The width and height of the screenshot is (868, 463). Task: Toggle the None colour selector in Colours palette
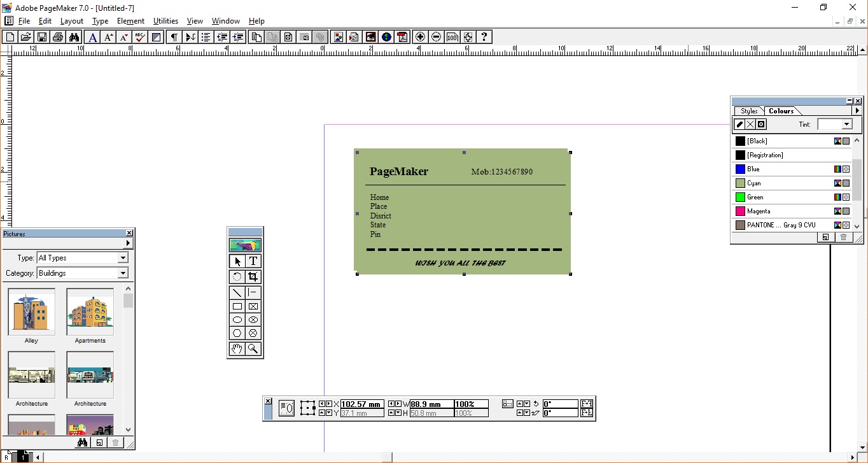(750, 124)
